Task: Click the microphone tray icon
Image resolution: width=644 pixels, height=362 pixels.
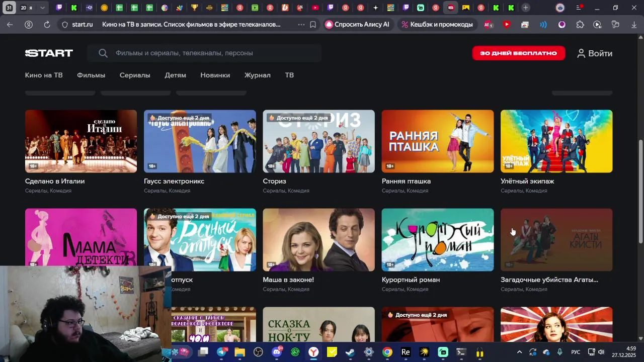Action: (x=560, y=352)
